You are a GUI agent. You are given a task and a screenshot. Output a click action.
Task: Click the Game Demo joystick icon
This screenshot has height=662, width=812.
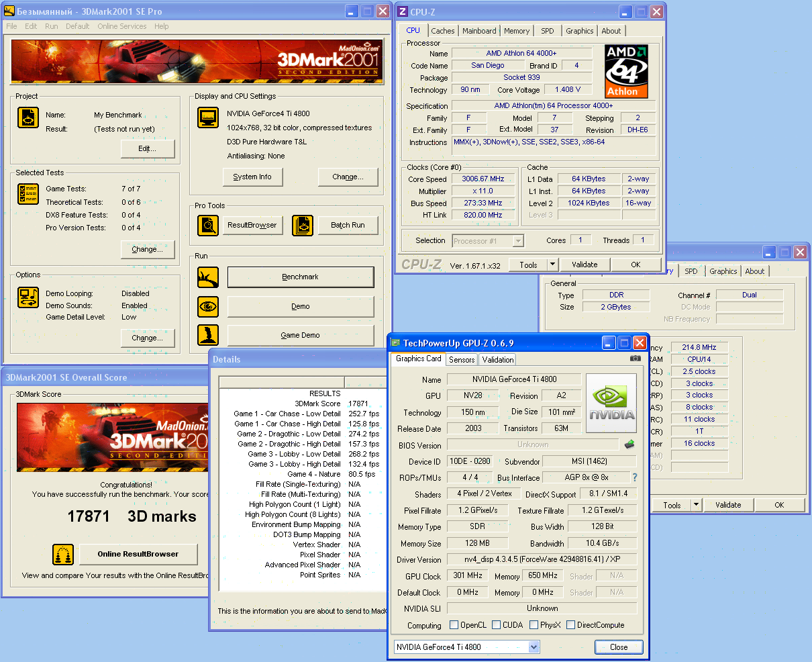coord(208,335)
